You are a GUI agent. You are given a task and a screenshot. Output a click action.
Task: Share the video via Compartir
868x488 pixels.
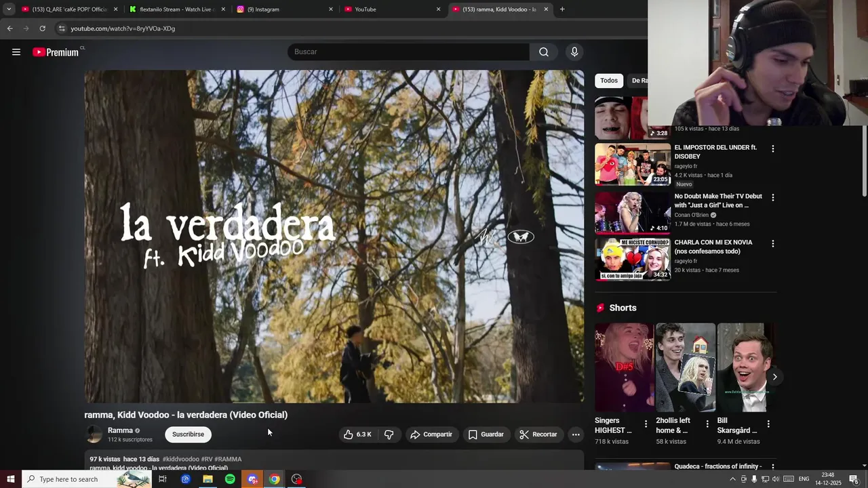tap(431, 434)
